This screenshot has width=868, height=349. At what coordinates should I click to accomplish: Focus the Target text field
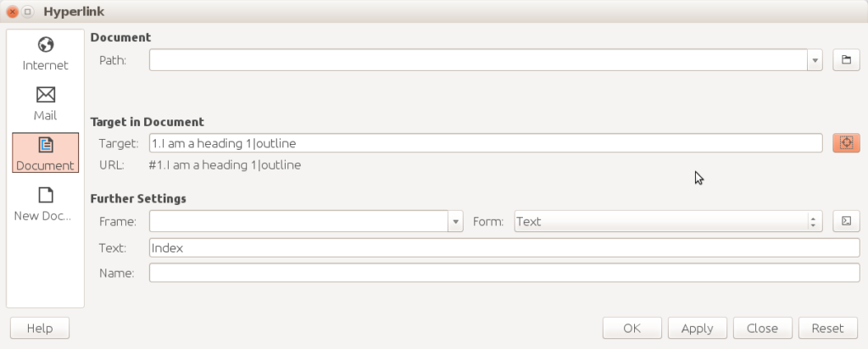485,143
